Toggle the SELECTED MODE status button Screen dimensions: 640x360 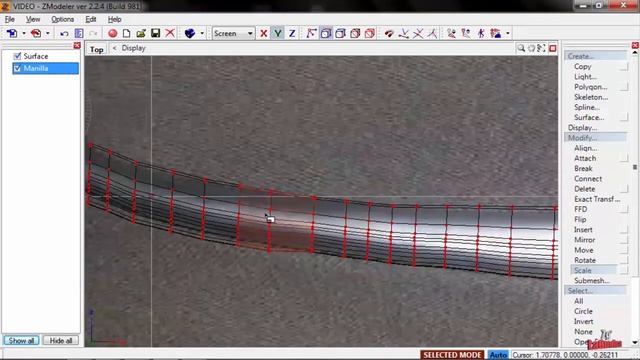pos(452,355)
